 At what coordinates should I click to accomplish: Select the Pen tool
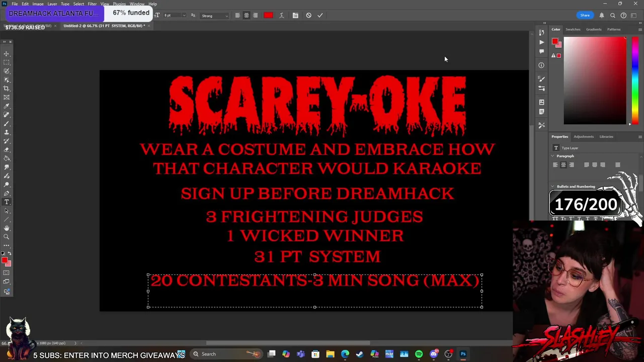7,194
